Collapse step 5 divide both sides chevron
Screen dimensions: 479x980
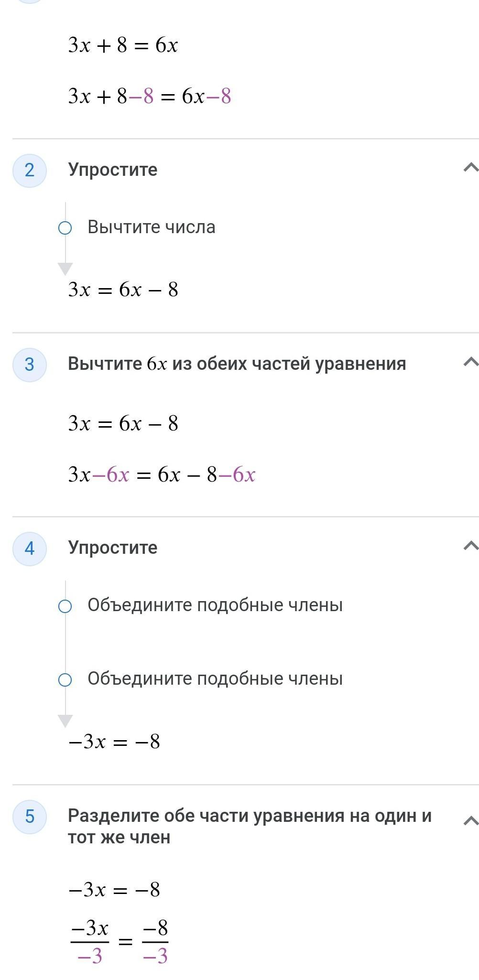click(471, 820)
